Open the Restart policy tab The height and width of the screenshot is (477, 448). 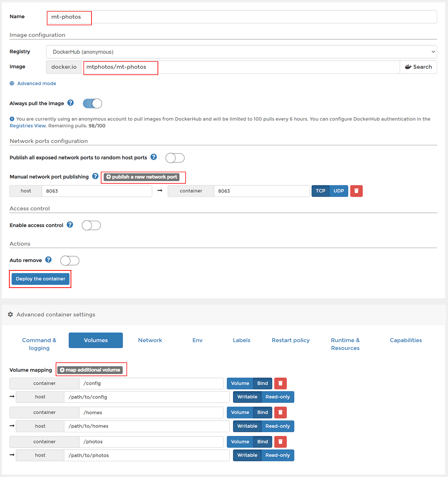coord(290,340)
